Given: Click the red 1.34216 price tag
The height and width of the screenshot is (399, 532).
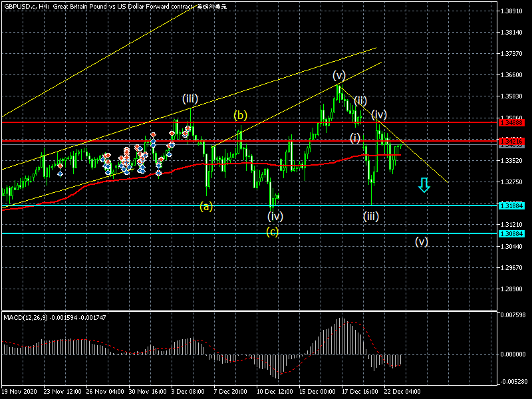Looking at the screenshot, I should click(513, 142).
